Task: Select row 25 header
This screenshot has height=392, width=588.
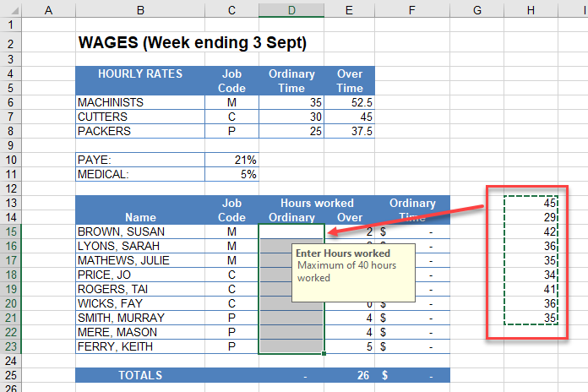Action: [x=10, y=375]
